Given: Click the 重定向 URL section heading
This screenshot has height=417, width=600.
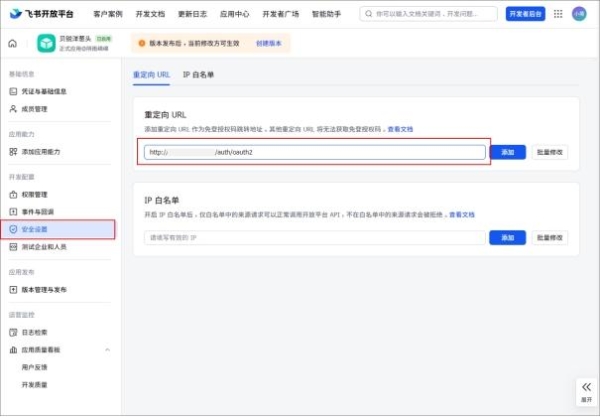Looking at the screenshot, I should (x=165, y=114).
